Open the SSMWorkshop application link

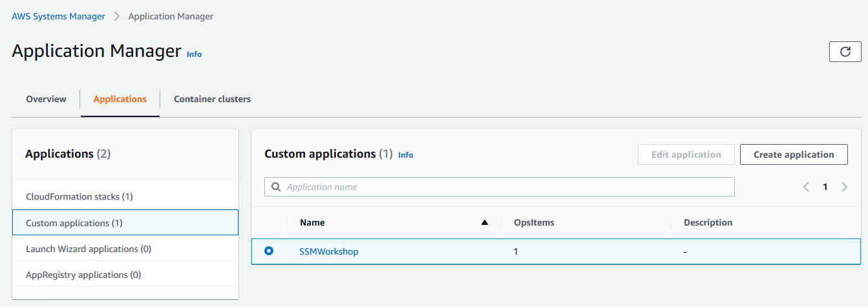click(328, 251)
